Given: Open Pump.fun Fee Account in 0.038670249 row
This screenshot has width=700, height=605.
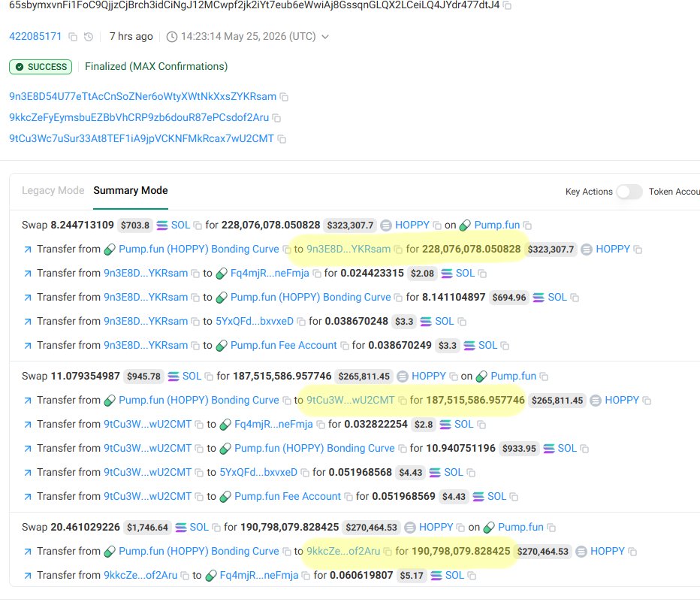Looking at the screenshot, I should pyautogui.click(x=283, y=346).
